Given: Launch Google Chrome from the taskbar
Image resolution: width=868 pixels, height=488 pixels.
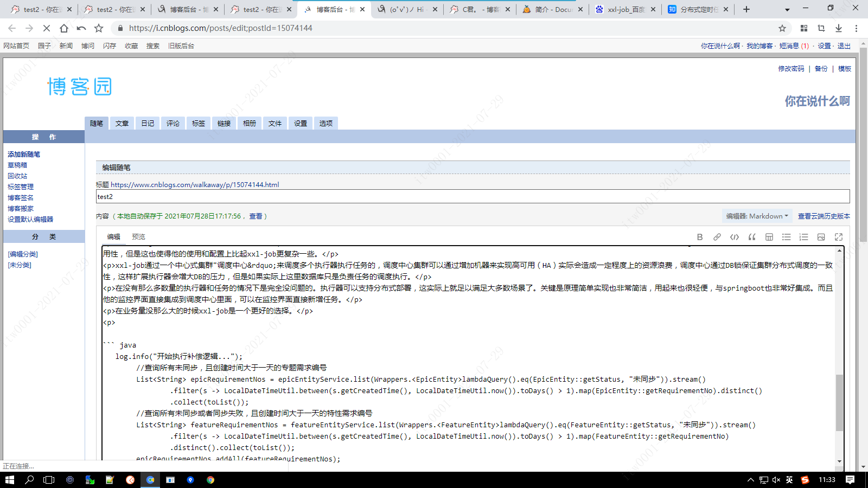Looking at the screenshot, I should click(210, 480).
